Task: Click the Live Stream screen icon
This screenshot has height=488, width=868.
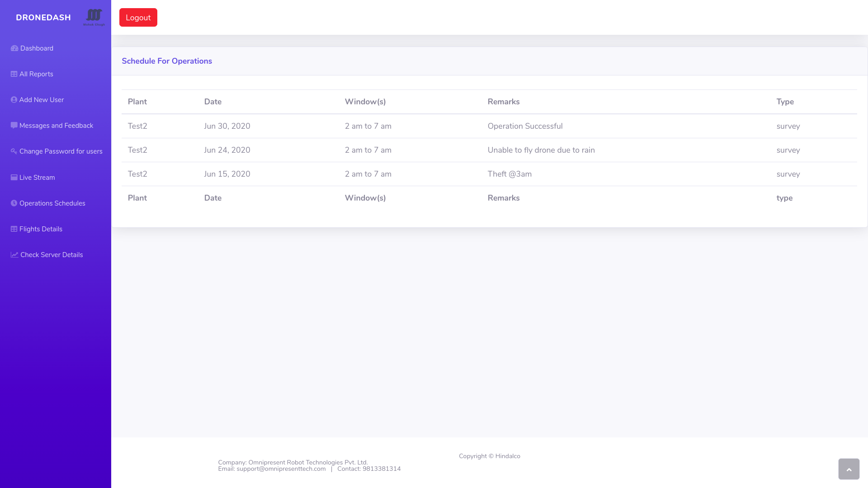Action: click(14, 178)
